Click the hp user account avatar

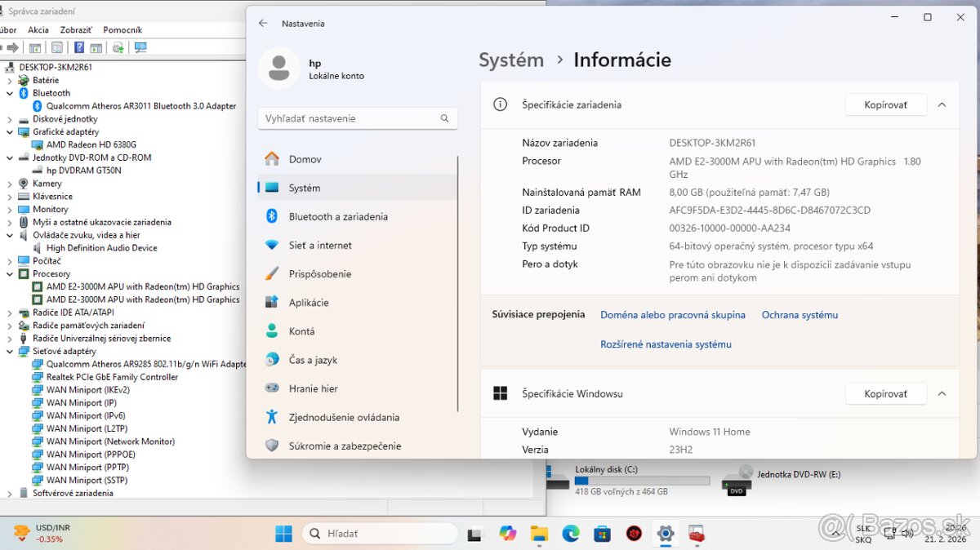[278, 68]
